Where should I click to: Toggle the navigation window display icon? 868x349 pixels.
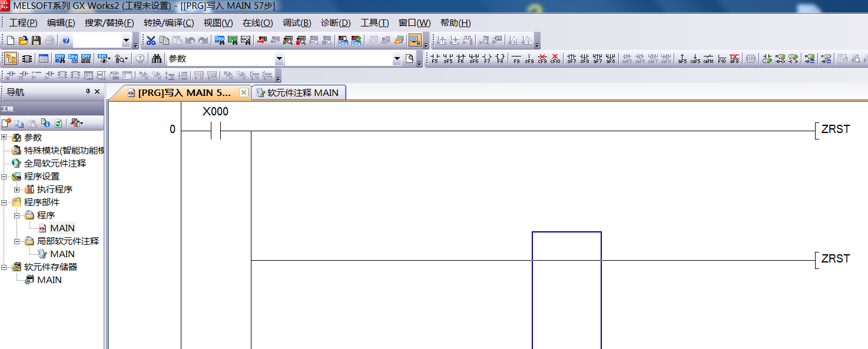pyautogui.click(x=11, y=59)
